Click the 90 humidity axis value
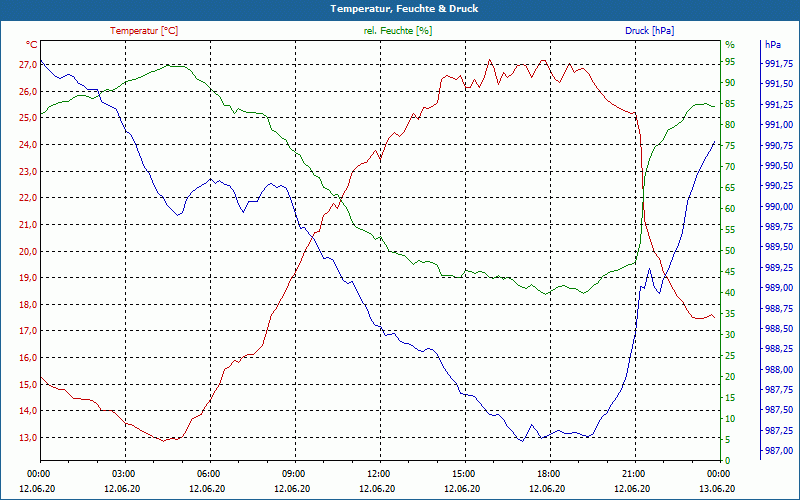 [730, 83]
